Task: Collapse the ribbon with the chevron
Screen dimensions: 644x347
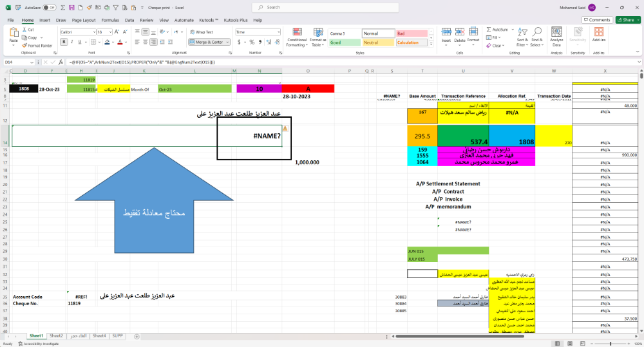Action: [x=638, y=52]
